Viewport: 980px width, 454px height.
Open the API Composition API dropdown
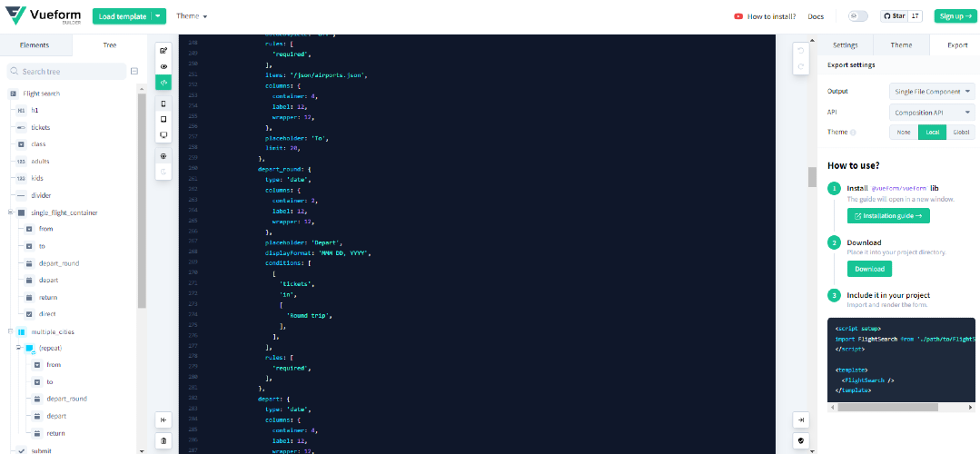(x=932, y=113)
